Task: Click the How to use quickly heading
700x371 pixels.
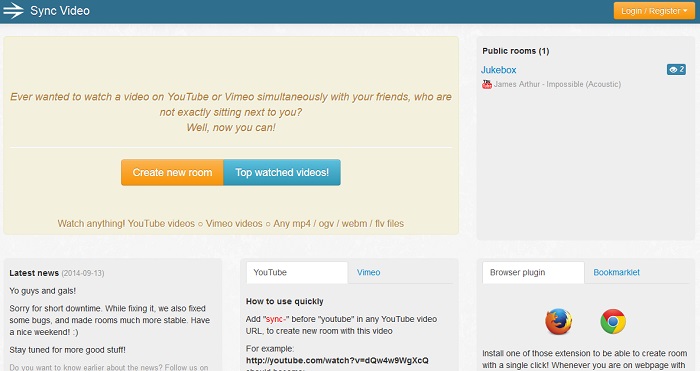Action: click(x=284, y=301)
